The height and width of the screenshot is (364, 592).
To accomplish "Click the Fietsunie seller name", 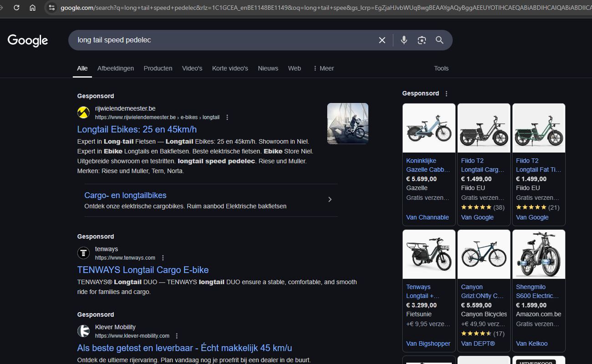I will point(419,314).
